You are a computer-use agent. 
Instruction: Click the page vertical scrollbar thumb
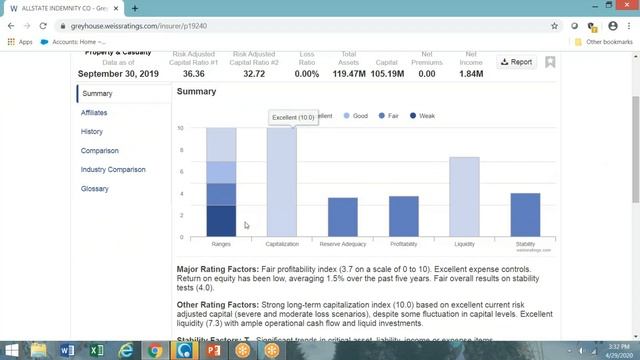(x=636, y=149)
